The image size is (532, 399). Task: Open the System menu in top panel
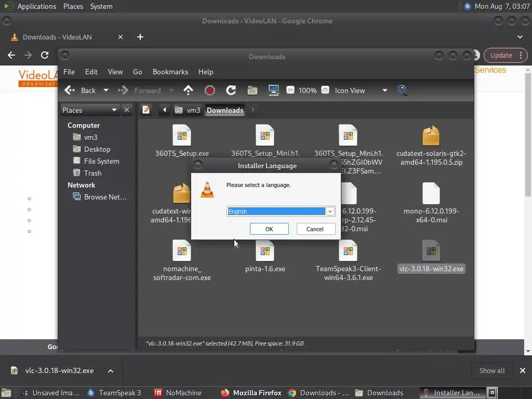click(x=101, y=6)
